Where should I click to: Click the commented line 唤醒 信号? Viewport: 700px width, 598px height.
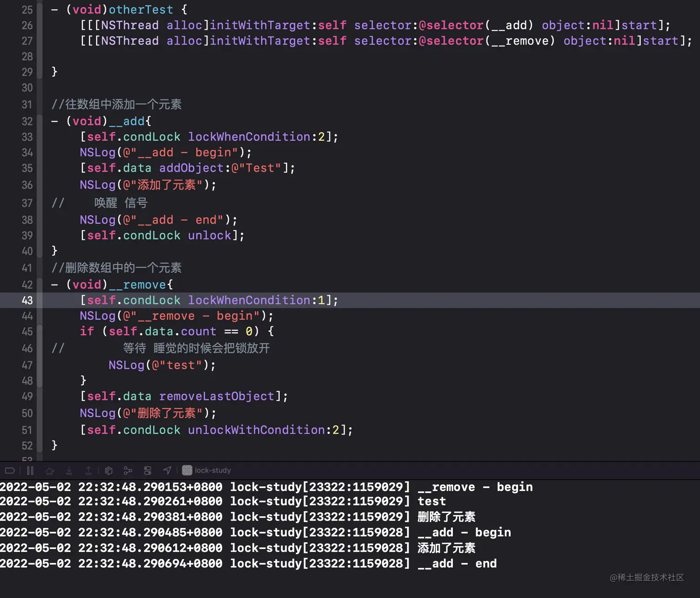point(100,203)
